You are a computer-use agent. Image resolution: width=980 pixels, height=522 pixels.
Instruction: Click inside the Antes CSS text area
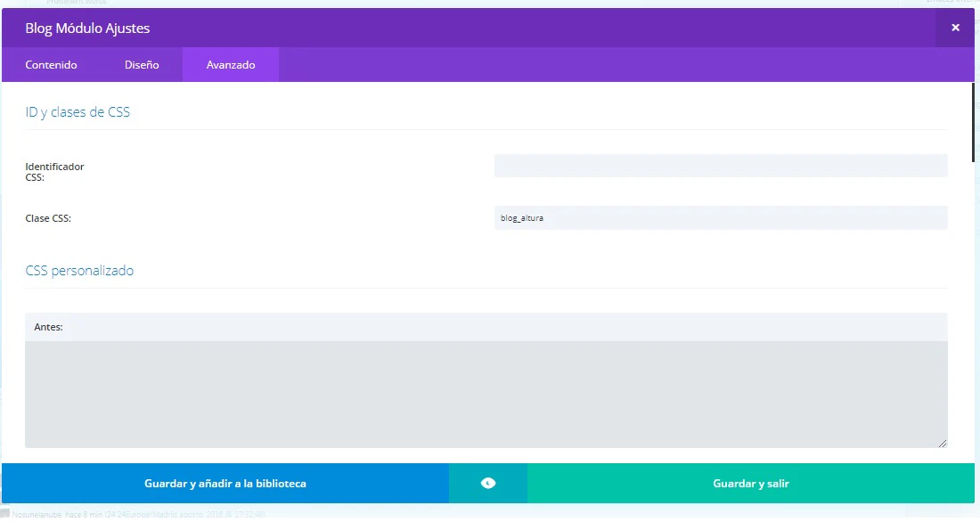[486, 394]
